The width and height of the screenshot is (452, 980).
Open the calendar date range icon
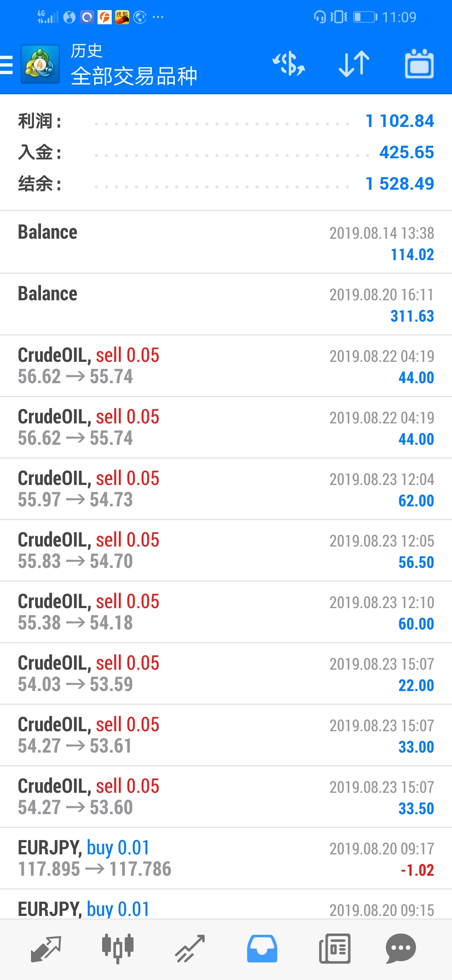pyautogui.click(x=419, y=64)
